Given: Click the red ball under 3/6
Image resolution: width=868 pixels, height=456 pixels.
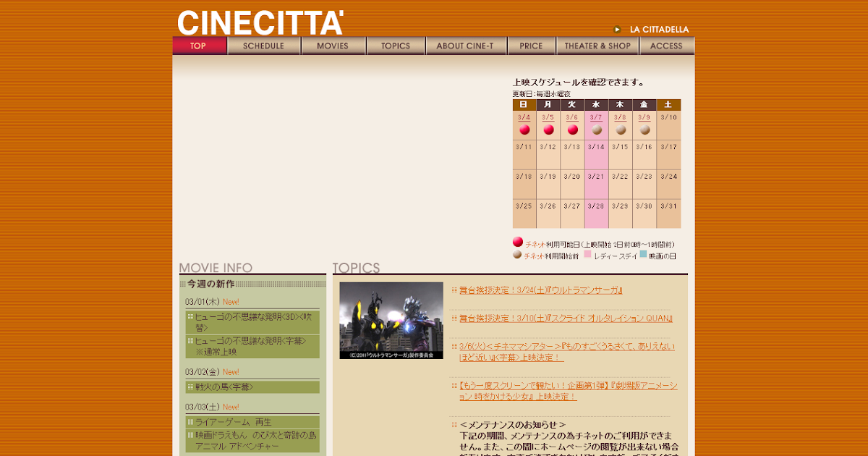Looking at the screenshot, I should tap(572, 130).
